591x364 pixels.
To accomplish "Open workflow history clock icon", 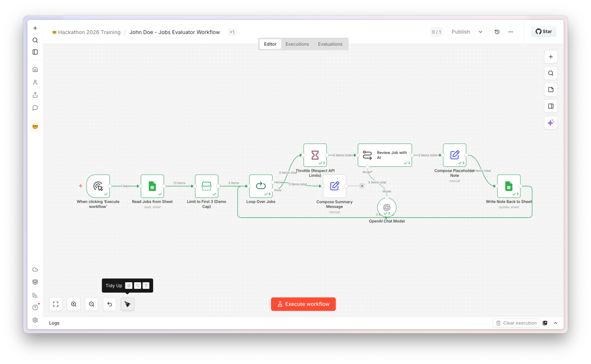I will coord(497,32).
